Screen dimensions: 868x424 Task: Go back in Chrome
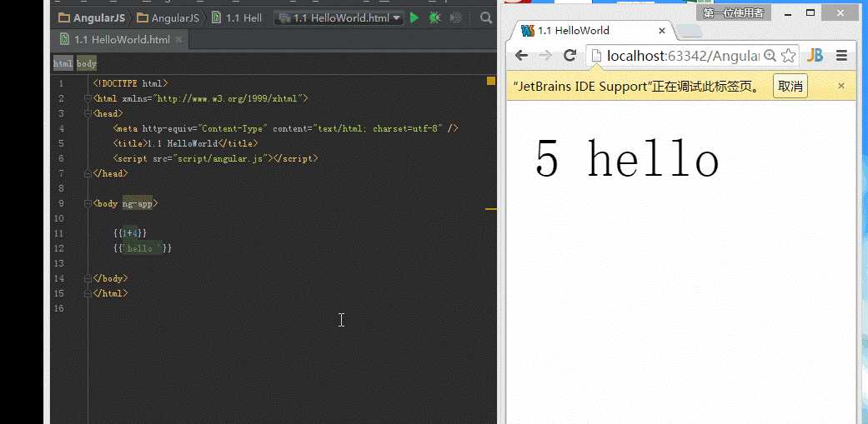click(x=521, y=55)
